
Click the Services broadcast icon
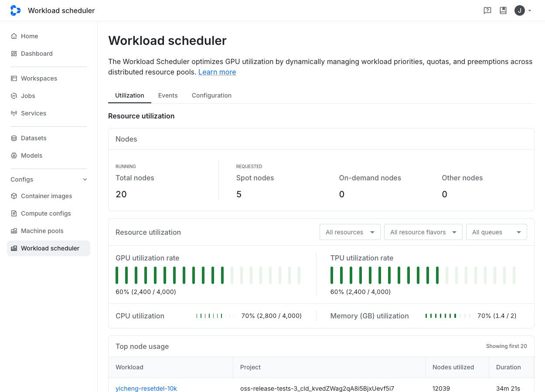click(x=14, y=113)
